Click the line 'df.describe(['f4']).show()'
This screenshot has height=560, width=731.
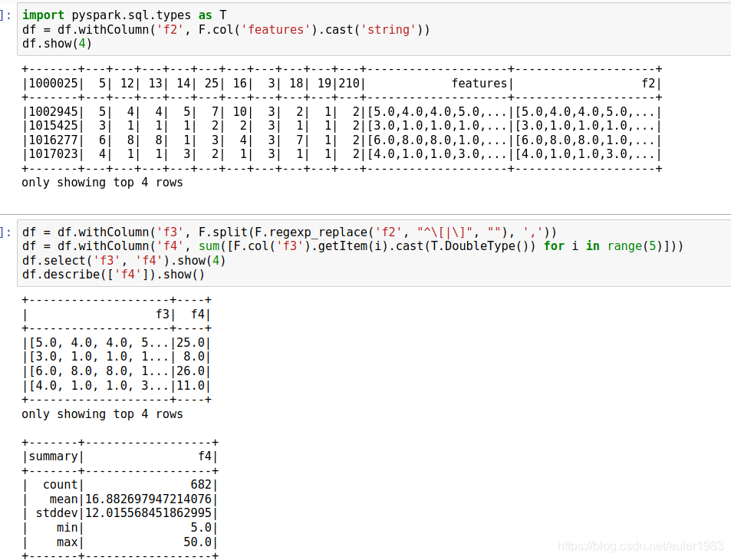coord(114,275)
